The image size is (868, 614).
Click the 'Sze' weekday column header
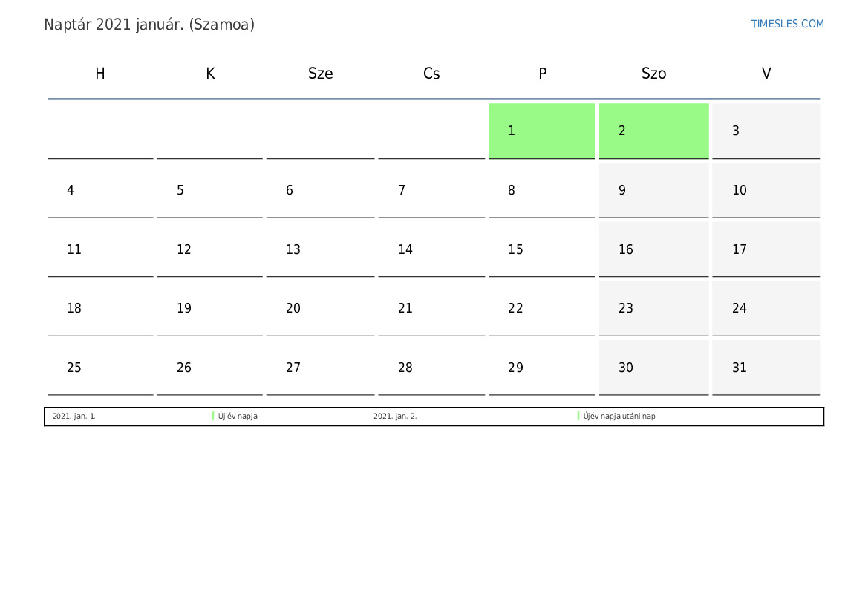[x=320, y=74]
